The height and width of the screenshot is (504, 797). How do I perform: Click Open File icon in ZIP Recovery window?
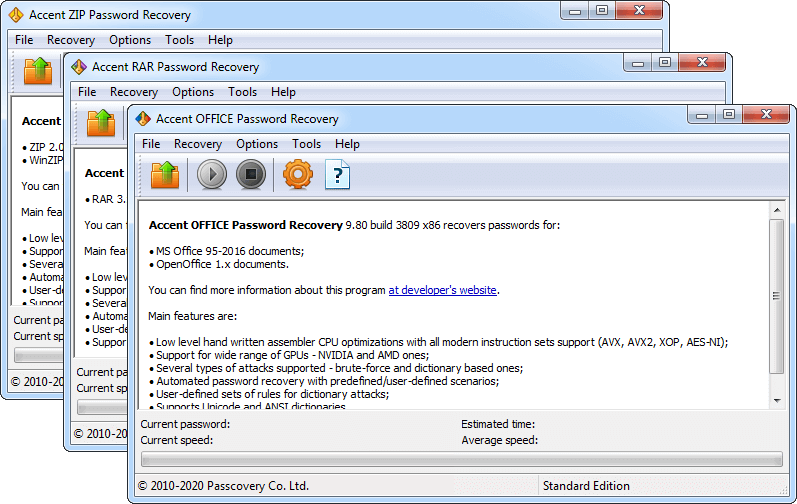point(38,70)
